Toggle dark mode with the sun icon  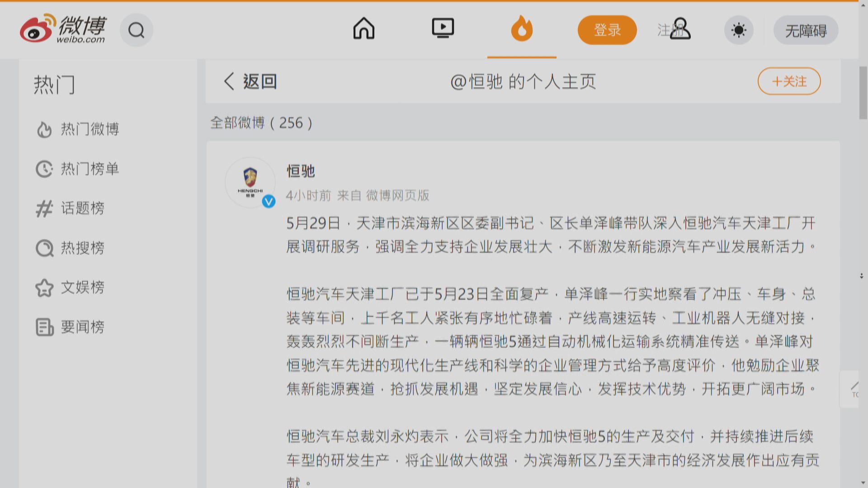[x=739, y=30]
